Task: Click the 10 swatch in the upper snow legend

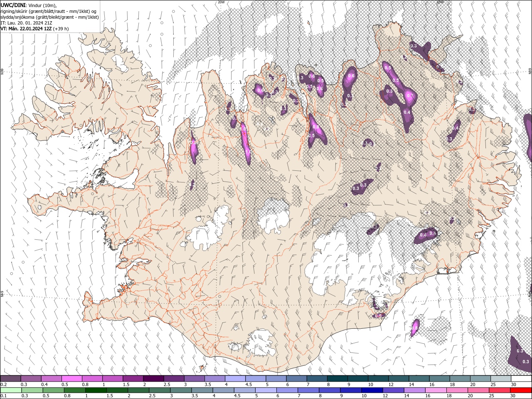Action: 378,379
